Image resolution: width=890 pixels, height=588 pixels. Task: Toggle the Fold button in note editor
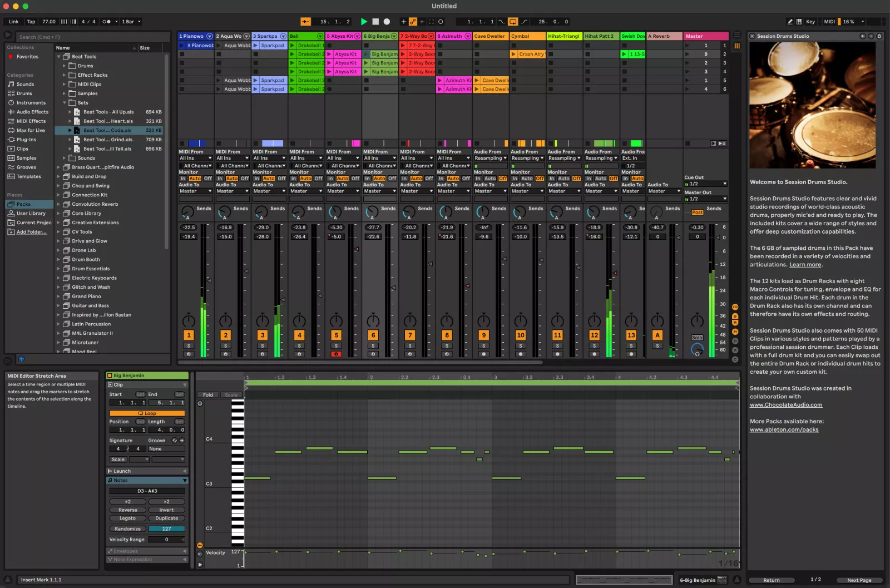point(208,395)
